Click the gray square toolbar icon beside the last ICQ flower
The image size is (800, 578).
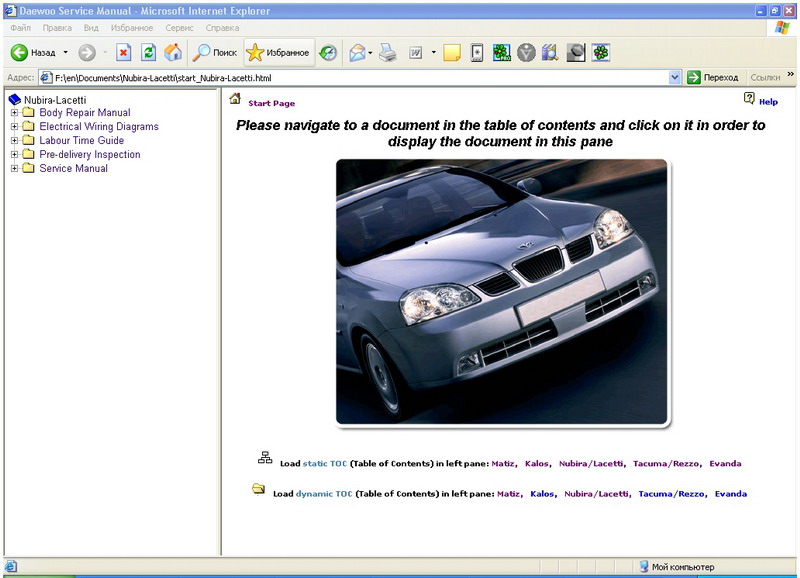tap(576, 53)
